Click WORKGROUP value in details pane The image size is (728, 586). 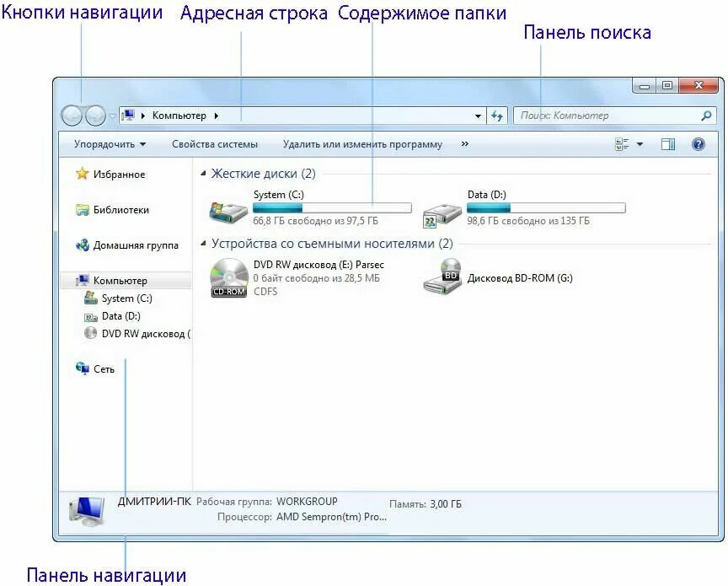[x=307, y=502]
